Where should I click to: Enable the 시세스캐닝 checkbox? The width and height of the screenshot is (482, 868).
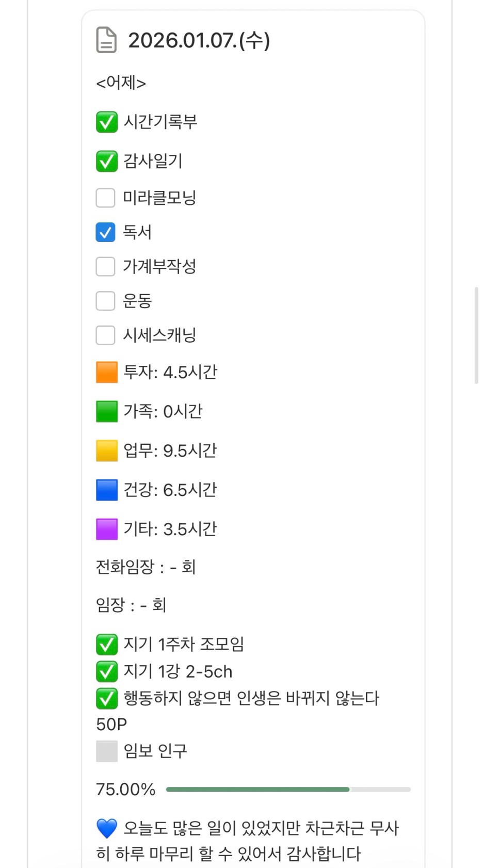(105, 335)
